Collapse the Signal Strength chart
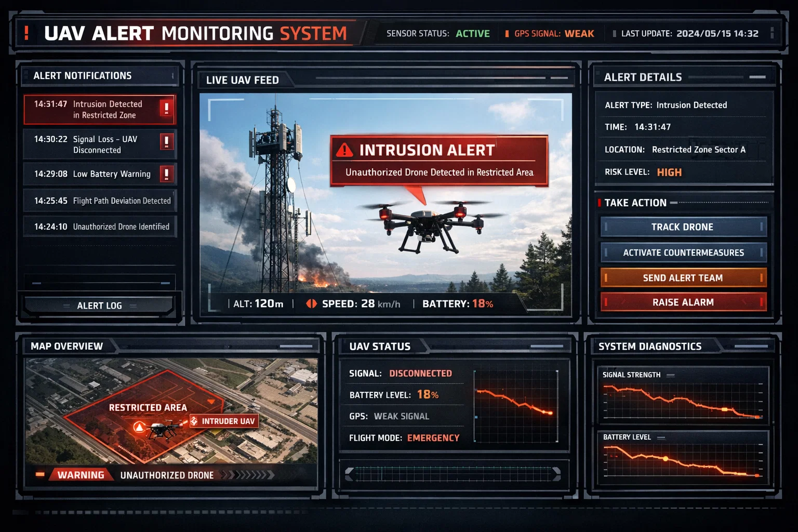 point(671,375)
